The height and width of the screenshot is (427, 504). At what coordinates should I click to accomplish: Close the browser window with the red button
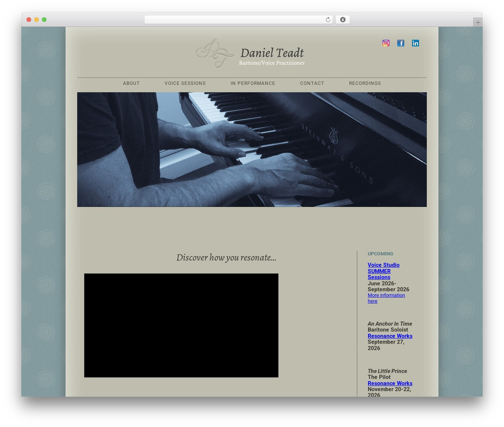pos(29,20)
